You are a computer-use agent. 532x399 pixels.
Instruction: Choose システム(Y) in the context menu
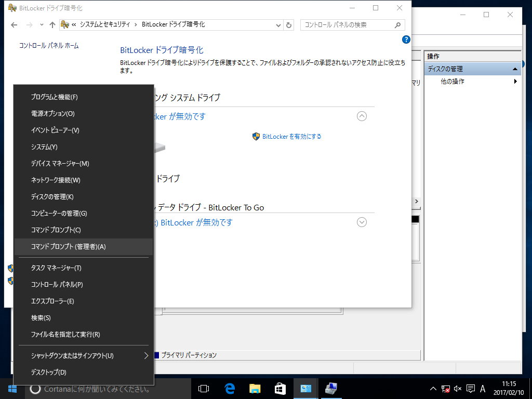click(84, 147)
